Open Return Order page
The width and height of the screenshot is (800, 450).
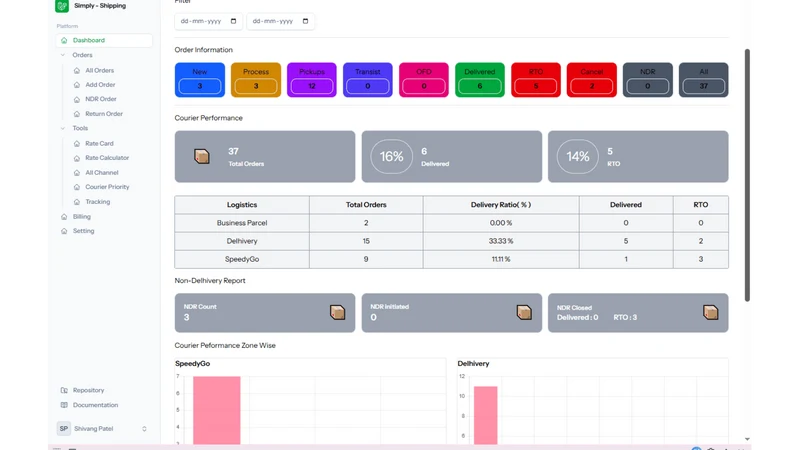pos(104,114)
